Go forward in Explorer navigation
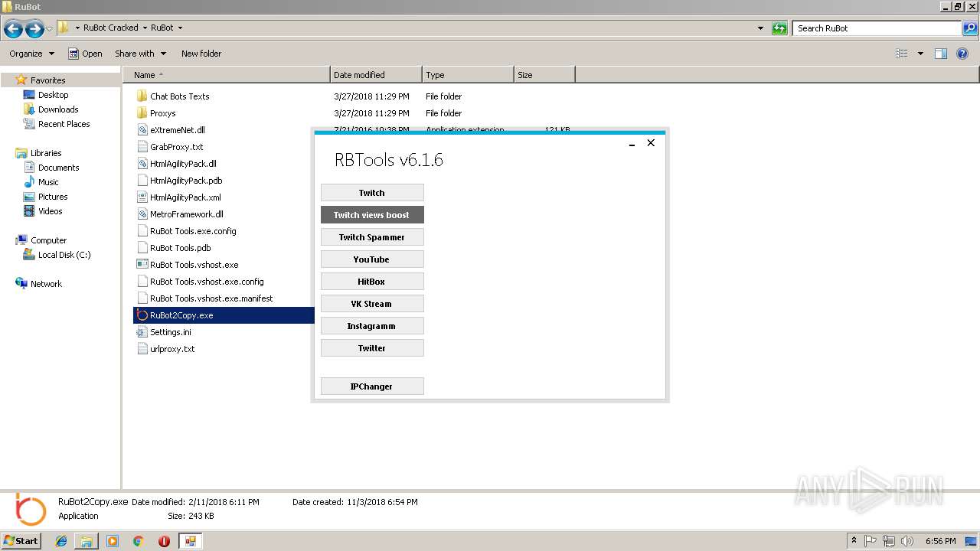Image resolution: width=980 pixels, height=551 pixels. click(34, 29)
